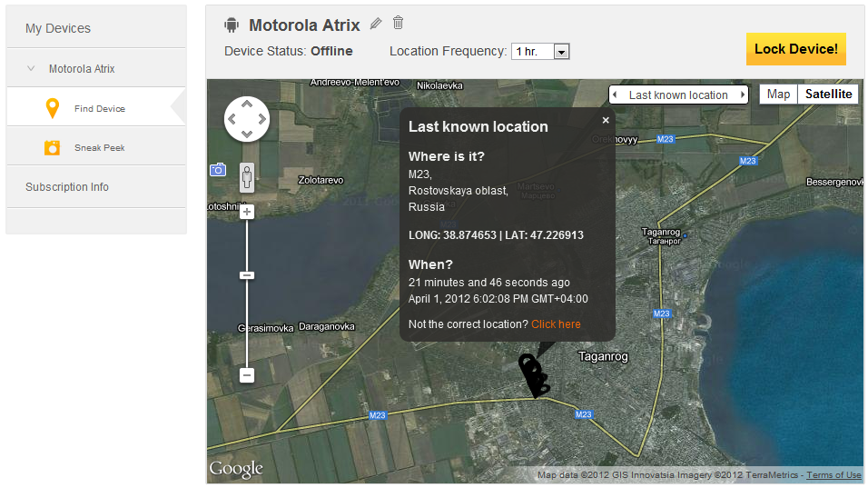Image resolution: width=868 pixels, height=488 pixels.
Task: Open Subscription Info in sidebar
Action: pyautogui.click(x=67, y=186)
